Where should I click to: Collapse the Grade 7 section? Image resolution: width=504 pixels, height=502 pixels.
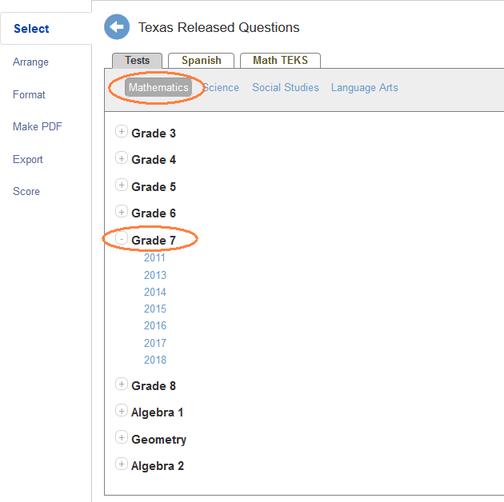pyautogui.click(x=121, y=239)
